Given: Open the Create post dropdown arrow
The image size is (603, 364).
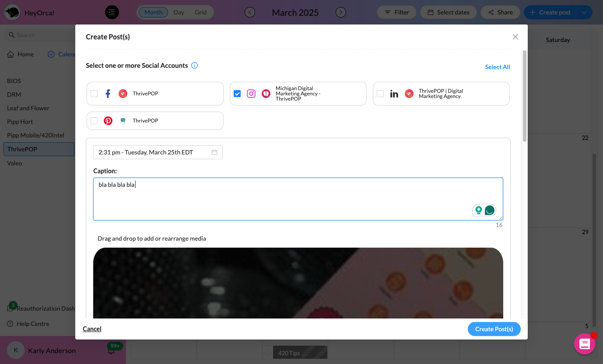Looking at the screenshot, I should [584, 12].
